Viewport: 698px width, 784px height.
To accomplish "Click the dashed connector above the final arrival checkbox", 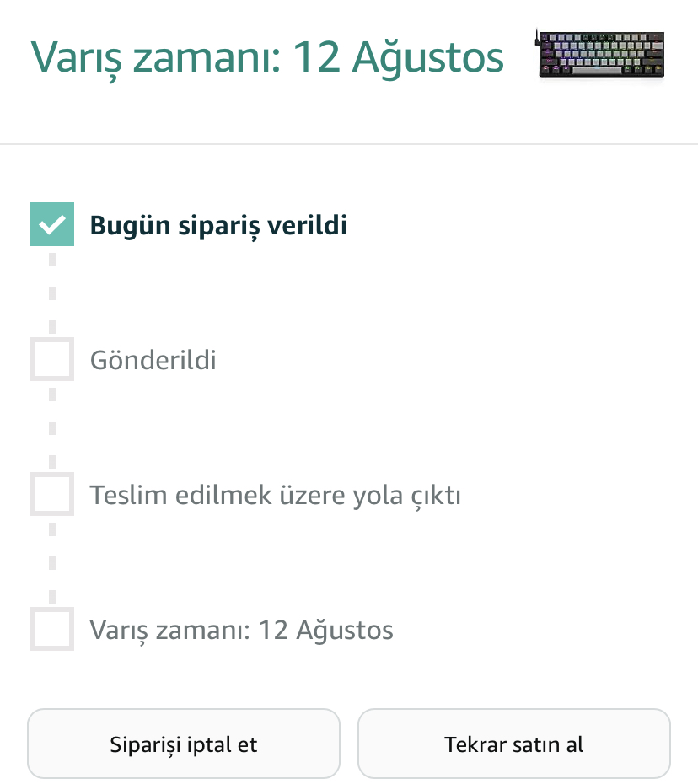I will pyautogui.click(x=52, y=561).
